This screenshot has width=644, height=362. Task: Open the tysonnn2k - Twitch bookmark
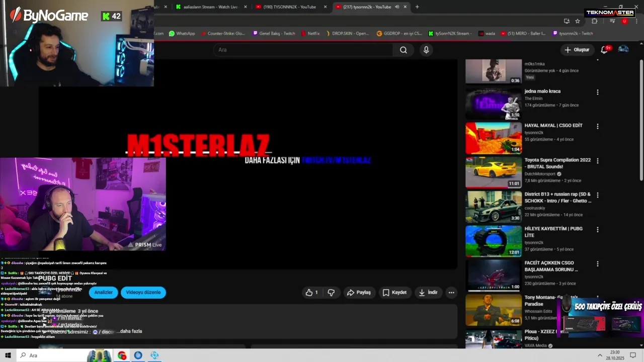click(x=573, y=34)
